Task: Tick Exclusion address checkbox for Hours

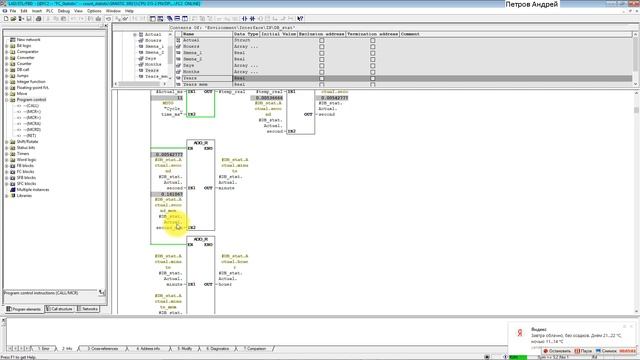Action: click(322, 47)
